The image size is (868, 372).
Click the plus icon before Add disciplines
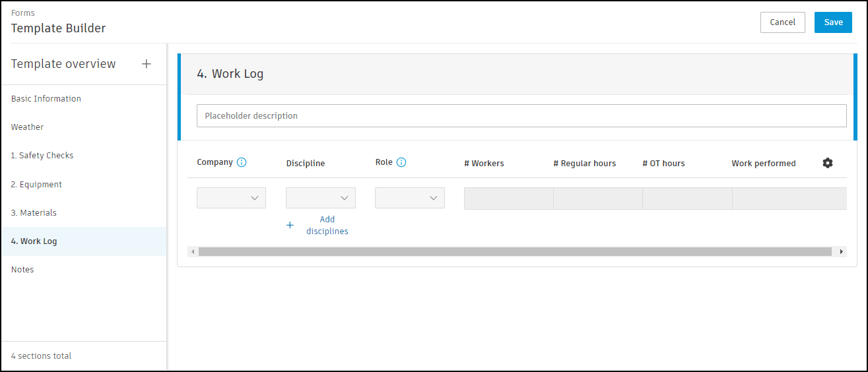click(290, 225)
